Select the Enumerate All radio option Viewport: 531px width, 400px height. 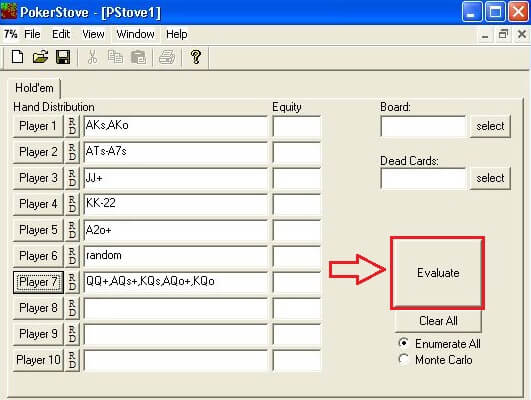403,343
